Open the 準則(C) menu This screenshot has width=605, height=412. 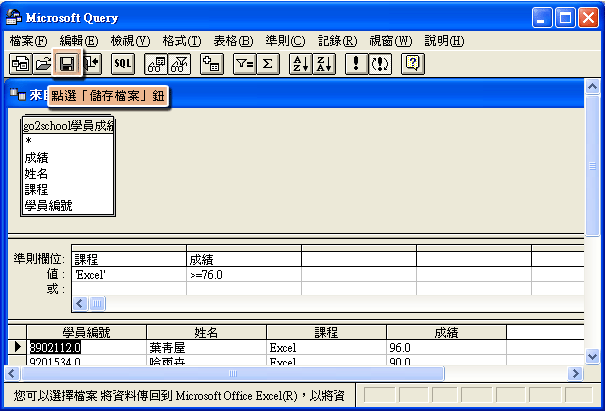pos(285,41)
